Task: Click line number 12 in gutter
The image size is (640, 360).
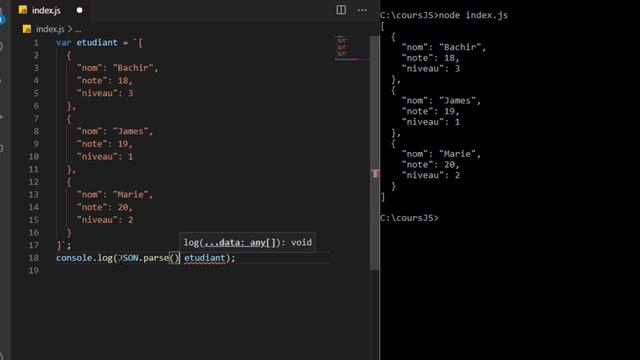Action: 33,182
